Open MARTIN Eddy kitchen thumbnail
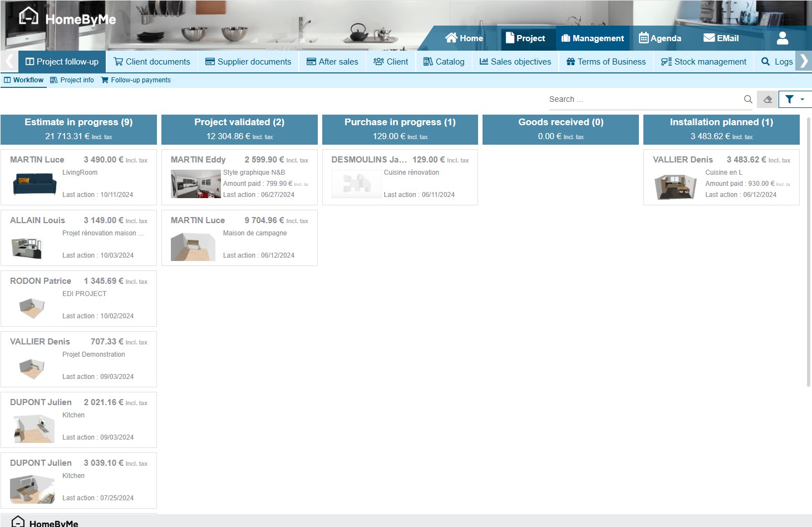812x527 pixels. pyautogui.click(x=195, y=184)
